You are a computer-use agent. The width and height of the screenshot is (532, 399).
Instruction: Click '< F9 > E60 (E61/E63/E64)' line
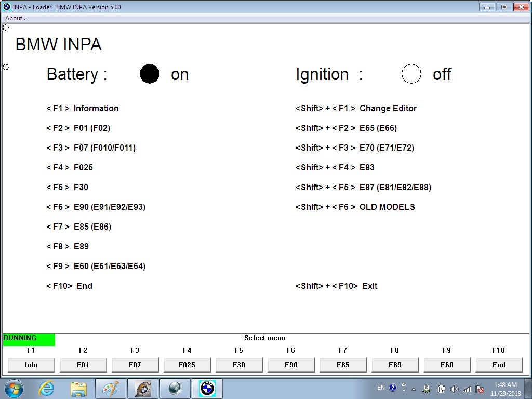(96, 266)
